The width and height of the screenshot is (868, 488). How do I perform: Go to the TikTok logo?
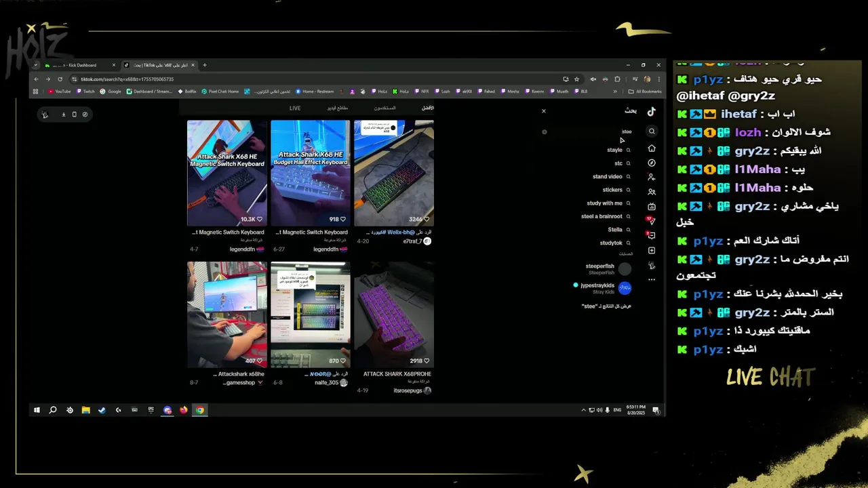pyautogui.click(x=652, y=111)
